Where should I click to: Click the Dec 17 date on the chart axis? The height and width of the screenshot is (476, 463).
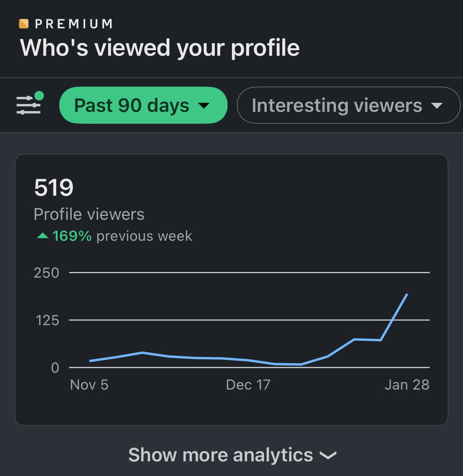[248, 385]
